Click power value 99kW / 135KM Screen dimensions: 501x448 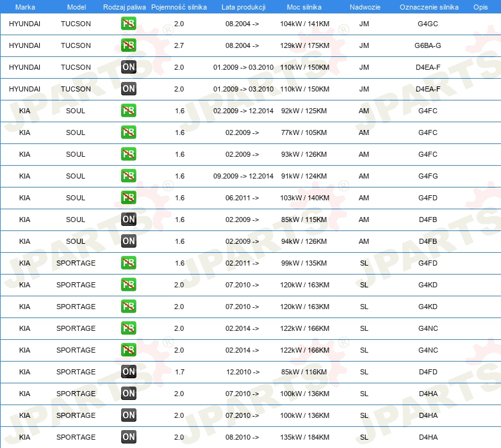304,263
